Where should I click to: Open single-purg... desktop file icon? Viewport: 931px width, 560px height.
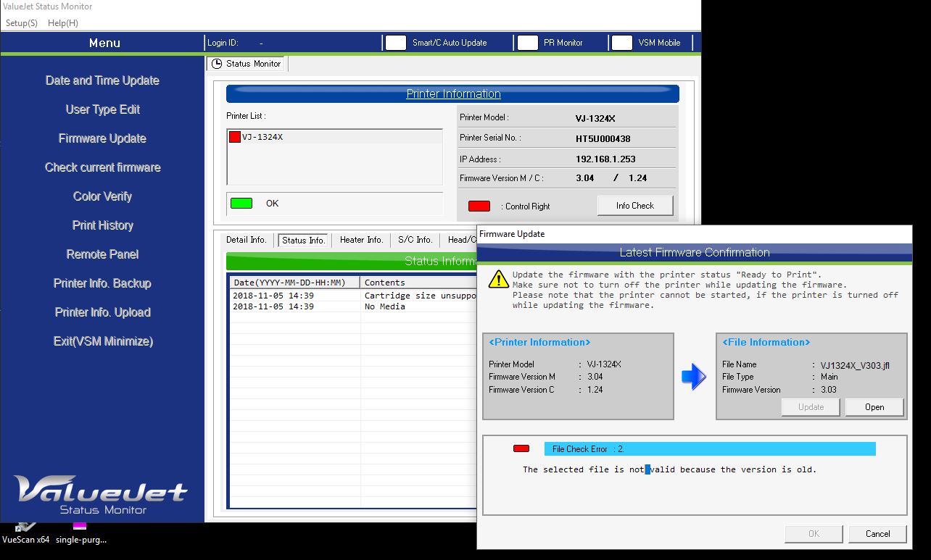click(80, 534)
